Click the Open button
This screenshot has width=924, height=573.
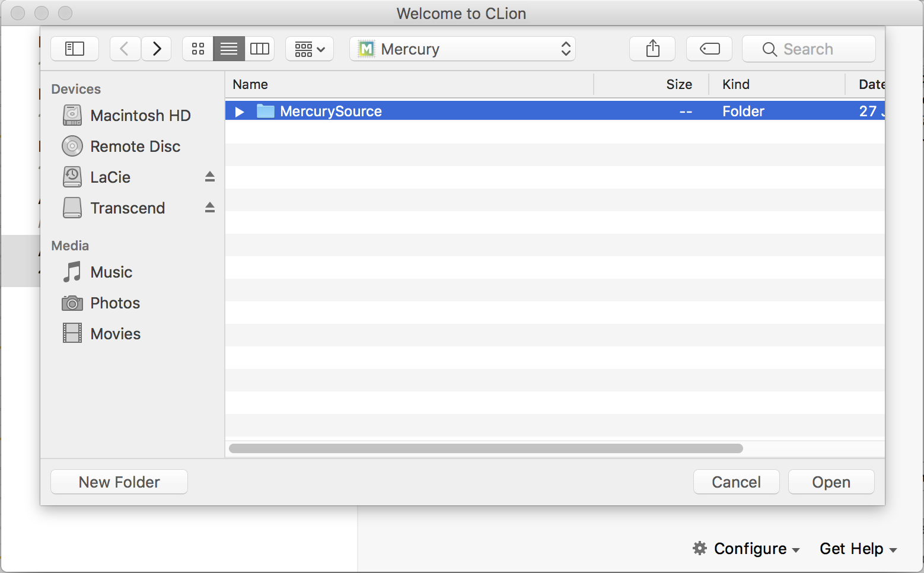pyautogui.click(x=831, y=482)
